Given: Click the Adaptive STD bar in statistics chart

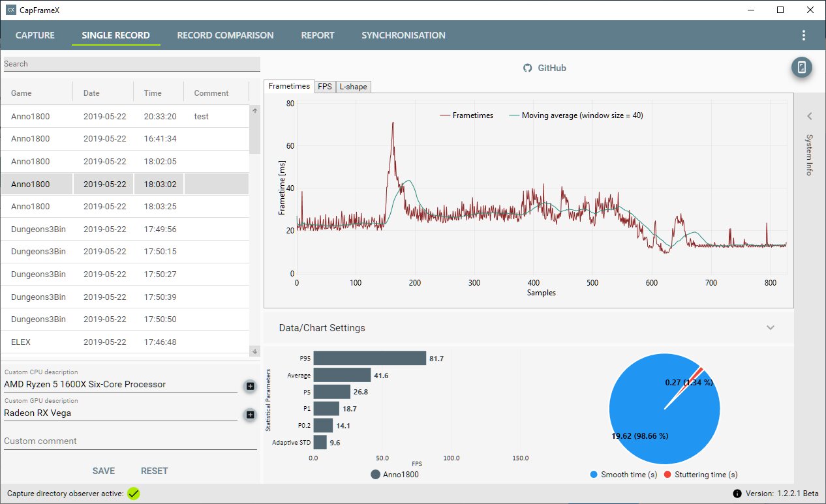Looking at the screenshot, I should (320, 443).
